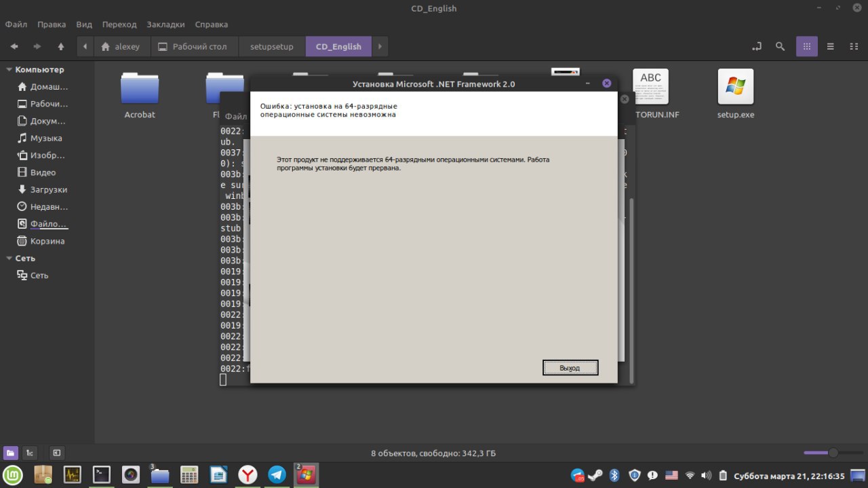Open the Вид menu
Viewport: 868px width, 488px height.
(x=84, y=24)
